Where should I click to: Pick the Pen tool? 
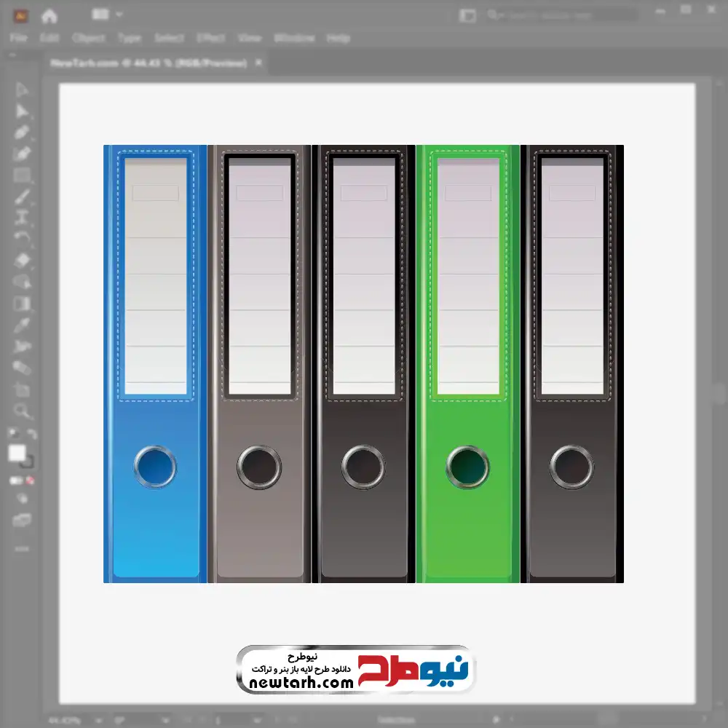(x=22, y=132)
